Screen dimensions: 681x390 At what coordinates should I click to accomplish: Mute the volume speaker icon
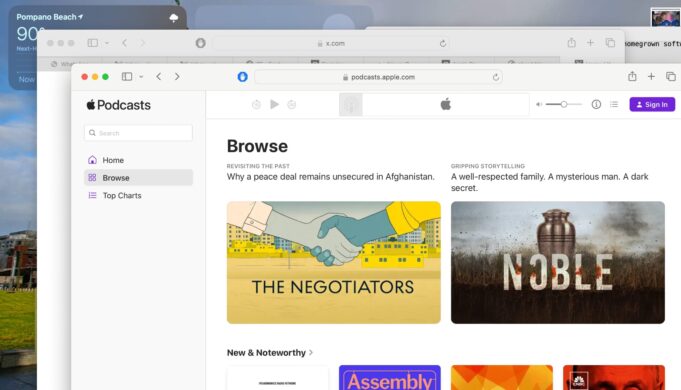(x=539, y=104)
